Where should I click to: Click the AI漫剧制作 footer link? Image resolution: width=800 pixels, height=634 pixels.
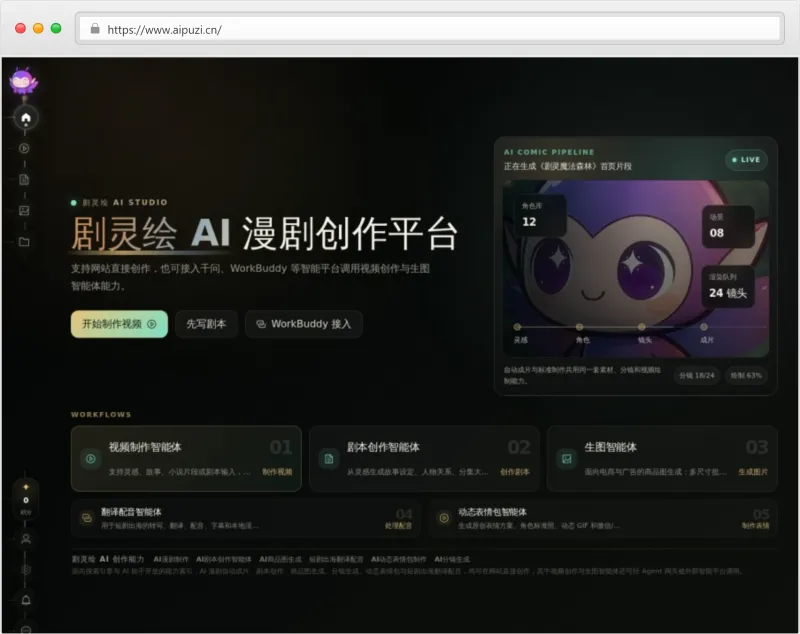pyautogui.click(x=171, y=560)
